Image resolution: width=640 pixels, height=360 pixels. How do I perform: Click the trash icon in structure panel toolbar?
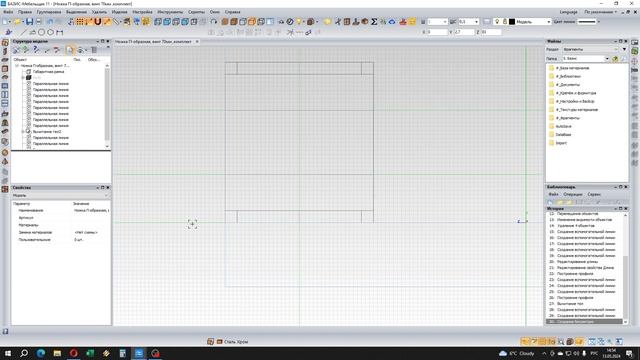(94, 50)
